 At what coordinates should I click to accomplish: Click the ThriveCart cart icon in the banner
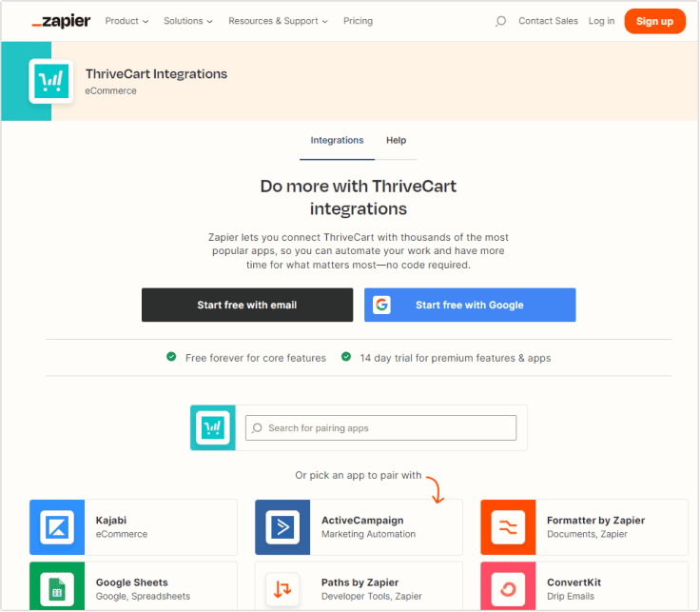point(51,82)
